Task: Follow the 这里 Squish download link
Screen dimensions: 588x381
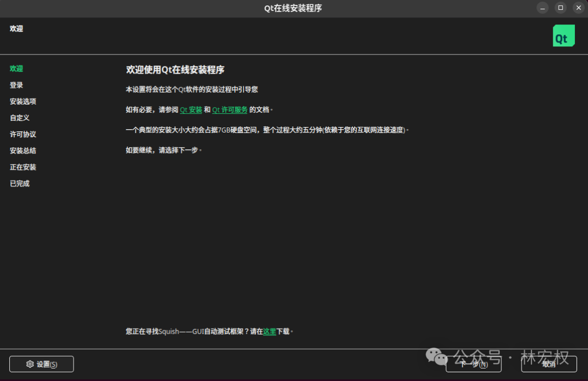Action: pyautogui.click(x=269, y=331)
